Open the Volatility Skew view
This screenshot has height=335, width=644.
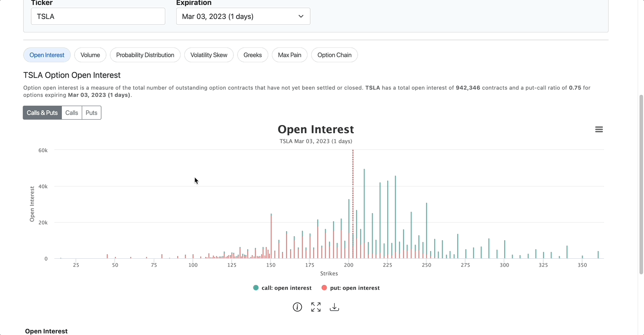tap(209, 55)
